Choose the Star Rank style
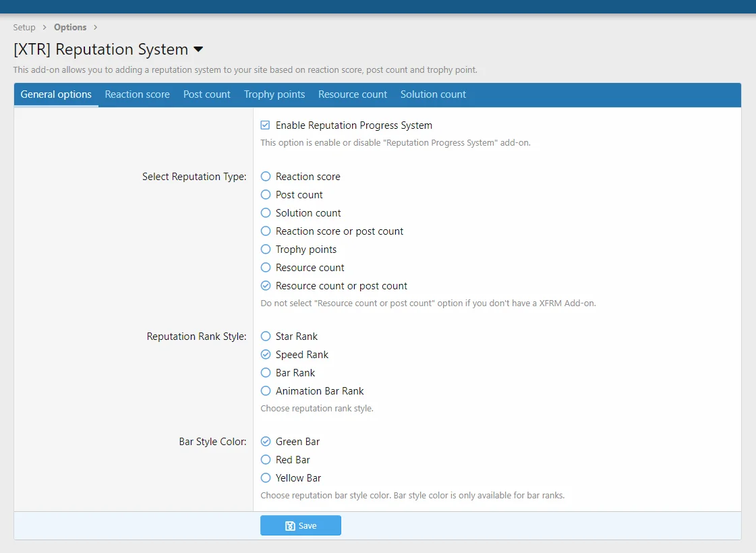This screenshot has height=553, width=756. pyautogui.click(x=266, y=337)
